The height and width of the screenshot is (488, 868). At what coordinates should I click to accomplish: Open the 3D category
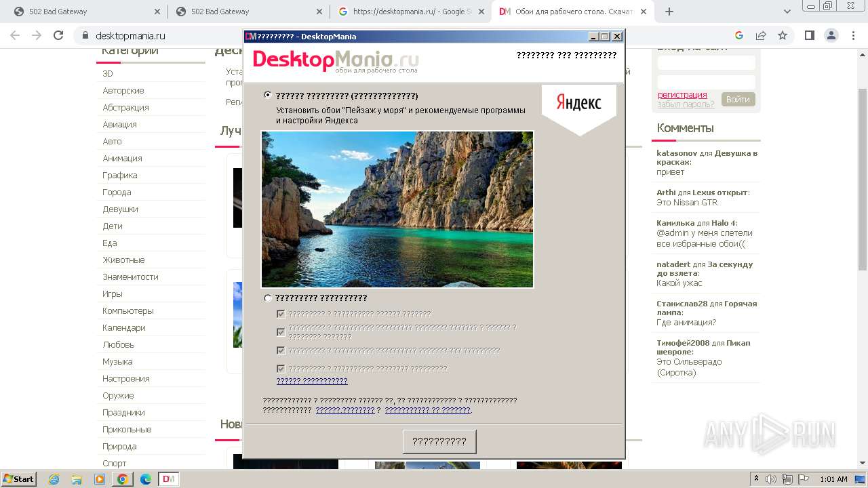tap(108, 73)
